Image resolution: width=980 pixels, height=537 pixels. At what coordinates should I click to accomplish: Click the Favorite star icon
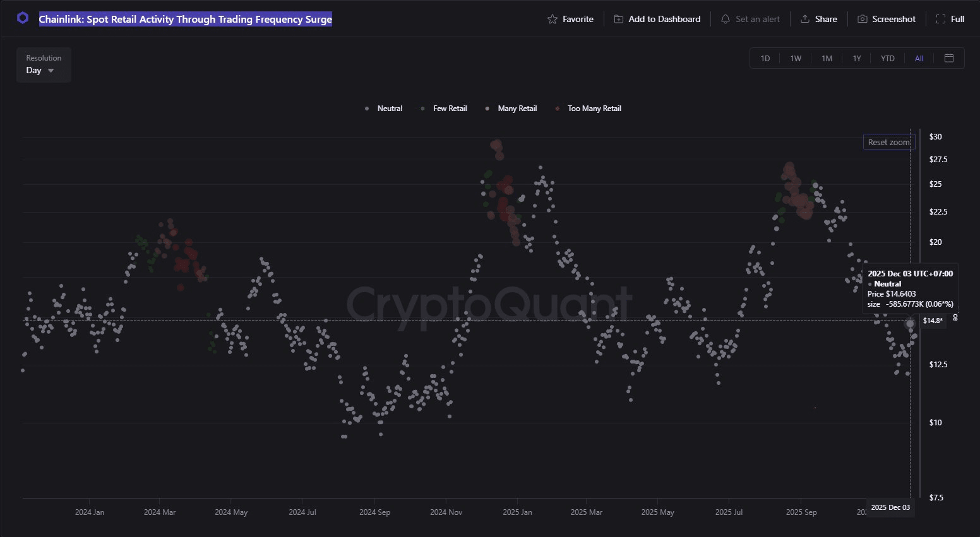(553, 19)
